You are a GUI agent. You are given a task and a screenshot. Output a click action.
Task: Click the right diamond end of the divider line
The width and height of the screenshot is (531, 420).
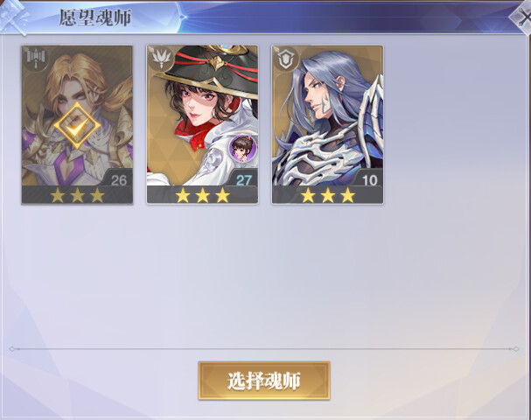(x=516, y=349)
